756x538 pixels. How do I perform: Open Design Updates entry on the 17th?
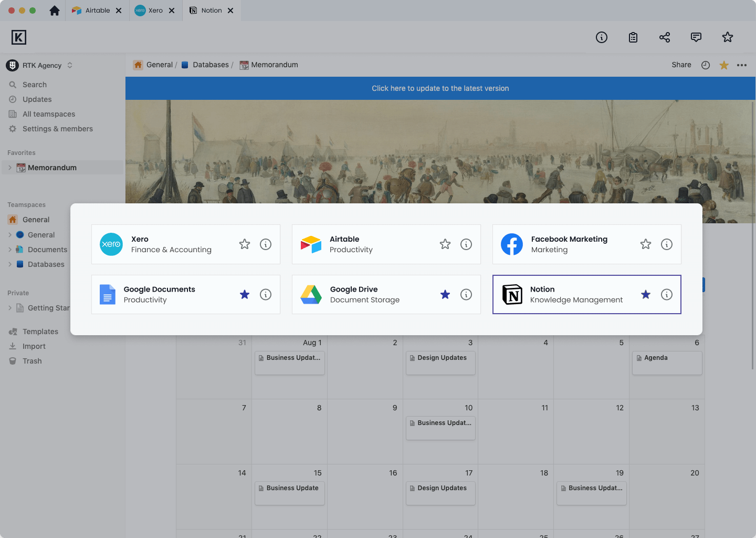(441, 493)
